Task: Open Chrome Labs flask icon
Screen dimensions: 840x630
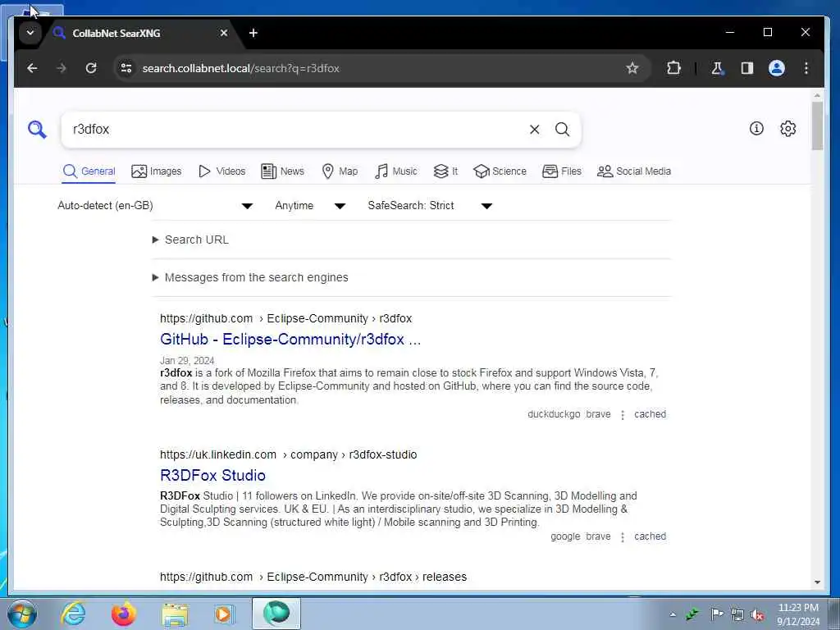Action: point(717,68)
